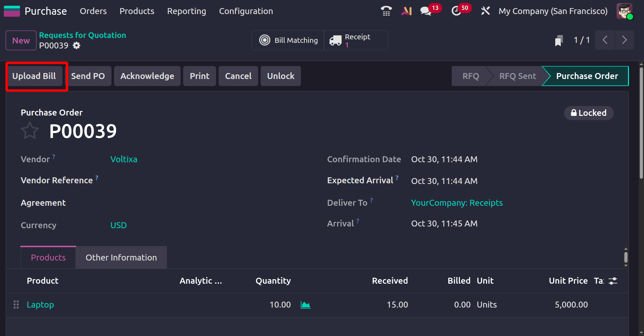Screen dimensions: 644x336
Task: Open the YourCompany: Receipts link
Action: (x=457, y=203)
